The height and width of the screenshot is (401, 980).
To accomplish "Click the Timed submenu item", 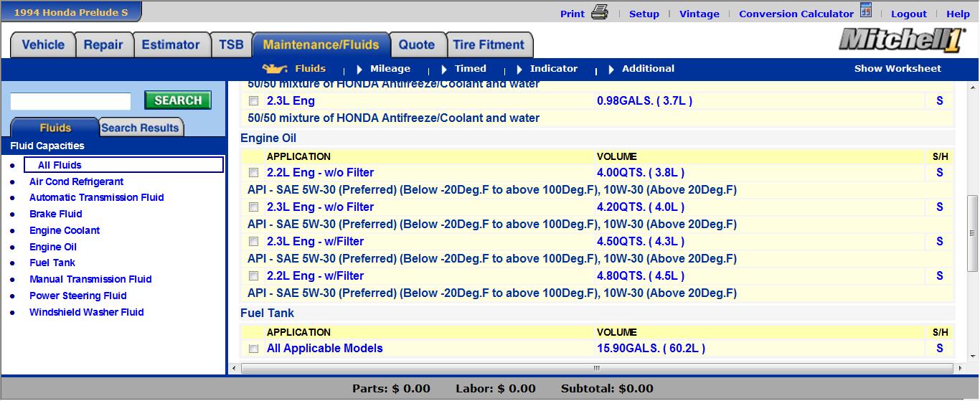I will [x=471, y=69].
